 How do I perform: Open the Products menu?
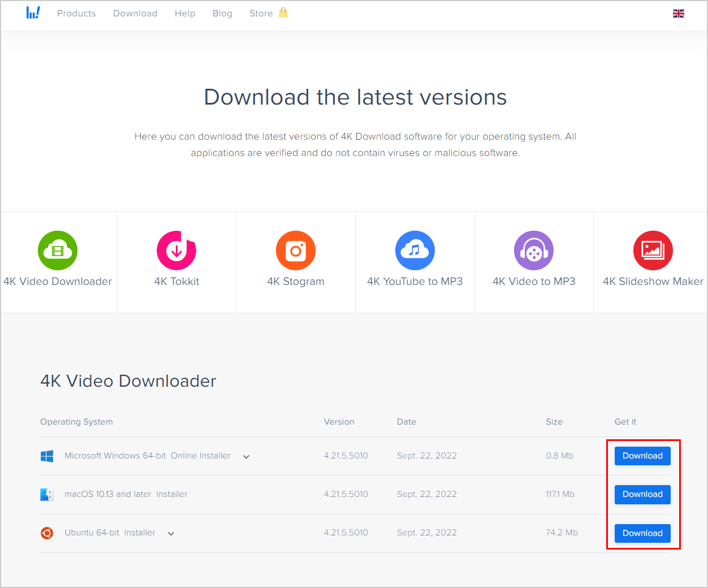click(x=76, y=13)
